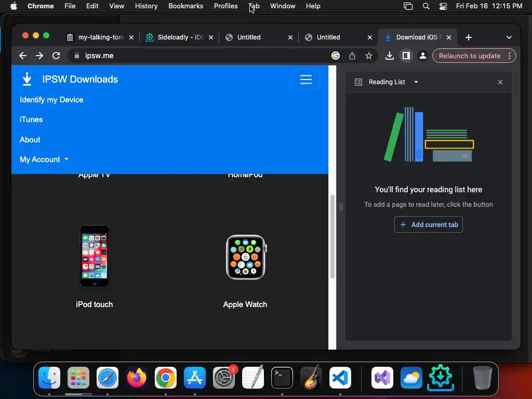Open the History menu
This screenshot has height=399, width=532.
tap(146, 6)
